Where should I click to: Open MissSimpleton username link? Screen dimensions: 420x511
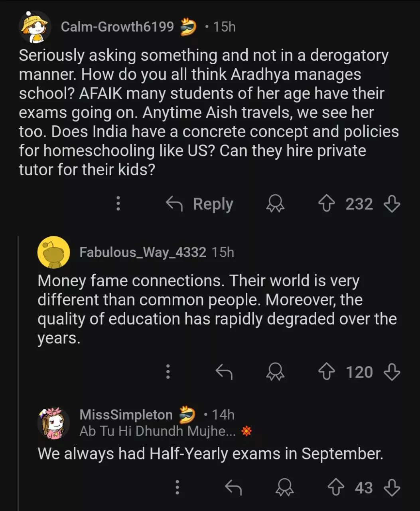[126, 415]
